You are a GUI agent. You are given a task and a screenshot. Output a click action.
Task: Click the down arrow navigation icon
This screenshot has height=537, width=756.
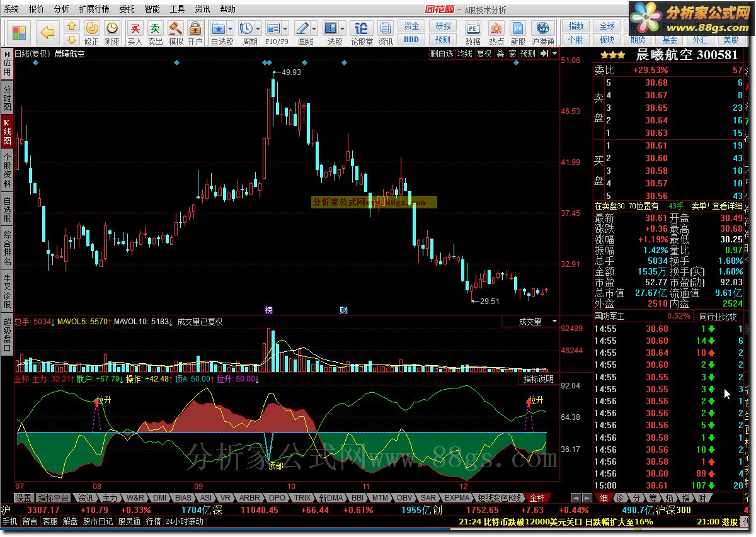[x=71, y=39]
